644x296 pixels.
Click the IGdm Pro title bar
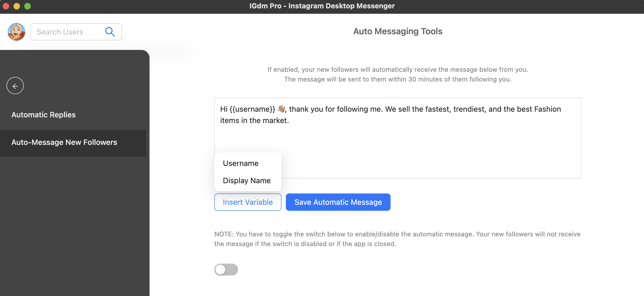point(322,6)
